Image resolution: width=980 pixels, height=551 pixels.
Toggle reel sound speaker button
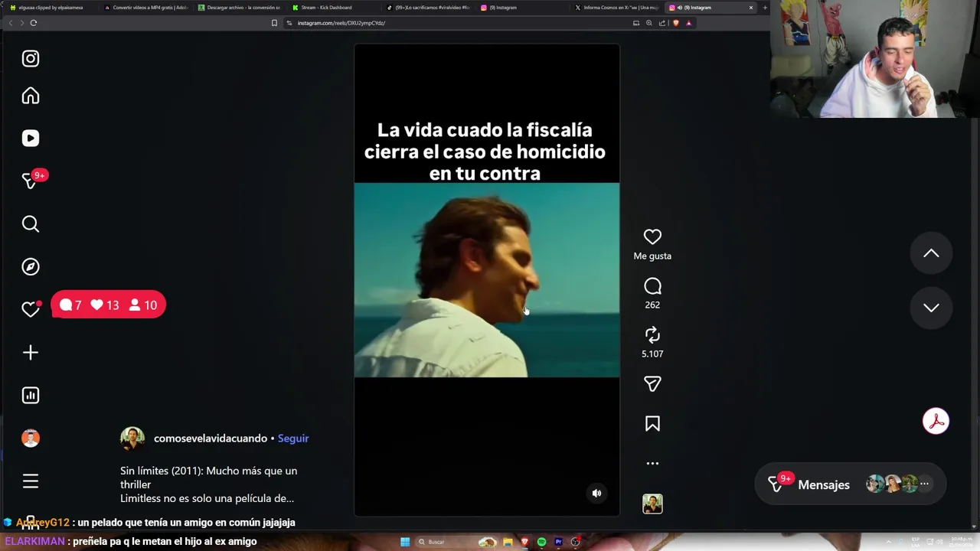pos(597,494)
